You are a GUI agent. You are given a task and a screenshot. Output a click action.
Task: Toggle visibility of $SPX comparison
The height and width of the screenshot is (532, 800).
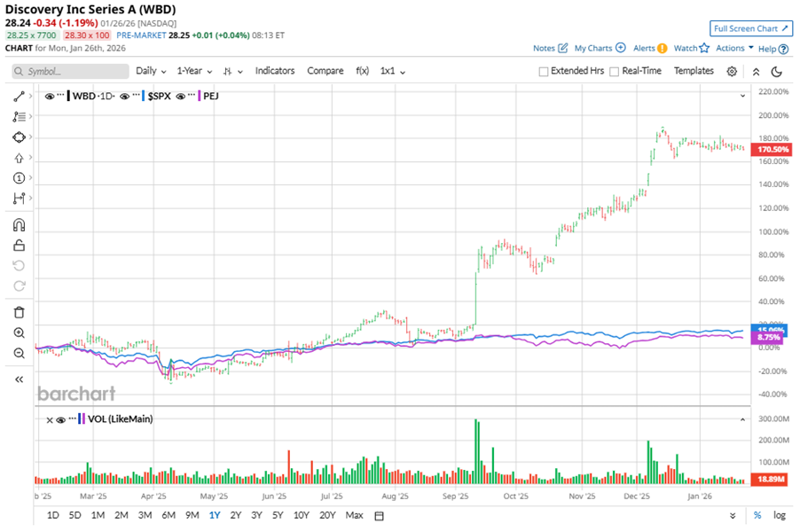124,97
